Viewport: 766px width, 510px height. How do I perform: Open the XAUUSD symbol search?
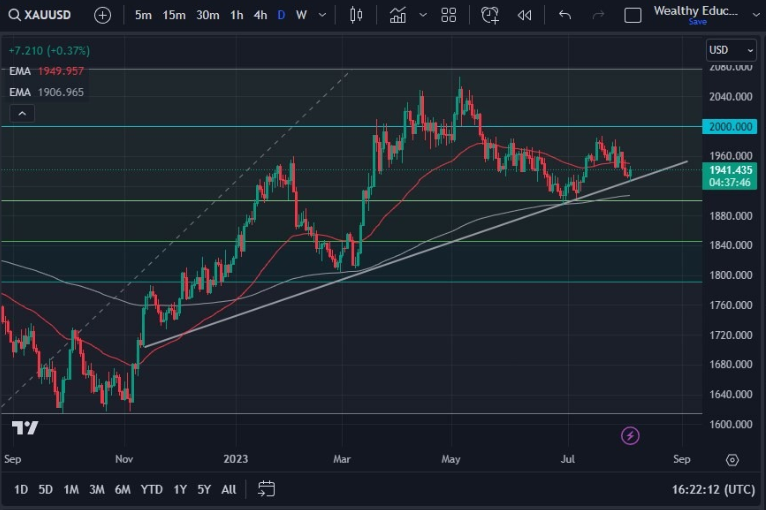pos(46,15)
